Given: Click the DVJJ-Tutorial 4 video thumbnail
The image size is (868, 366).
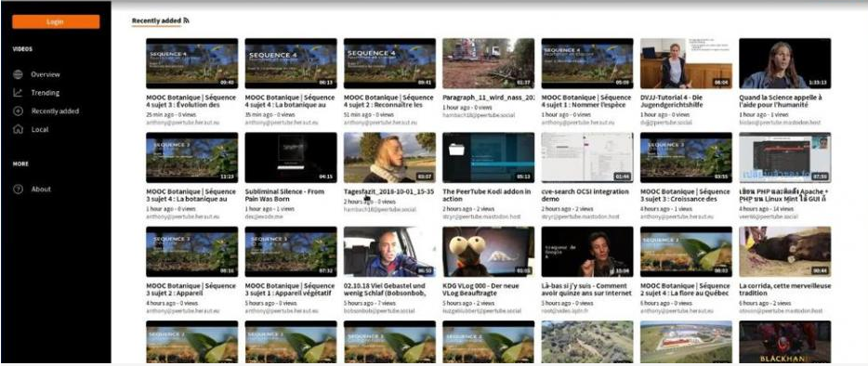Looking at the screenshot, I should point(686,63).
